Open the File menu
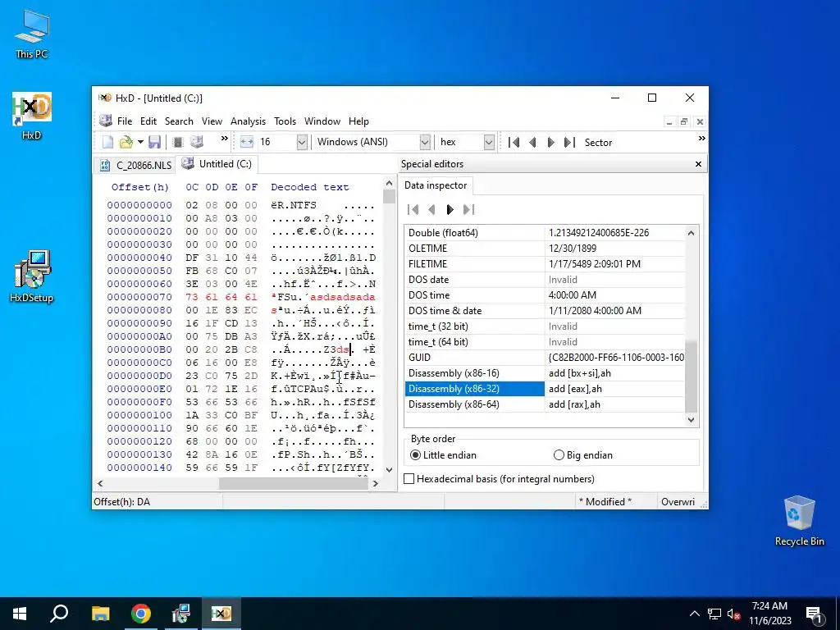840x630 pixels. (125, 121)
